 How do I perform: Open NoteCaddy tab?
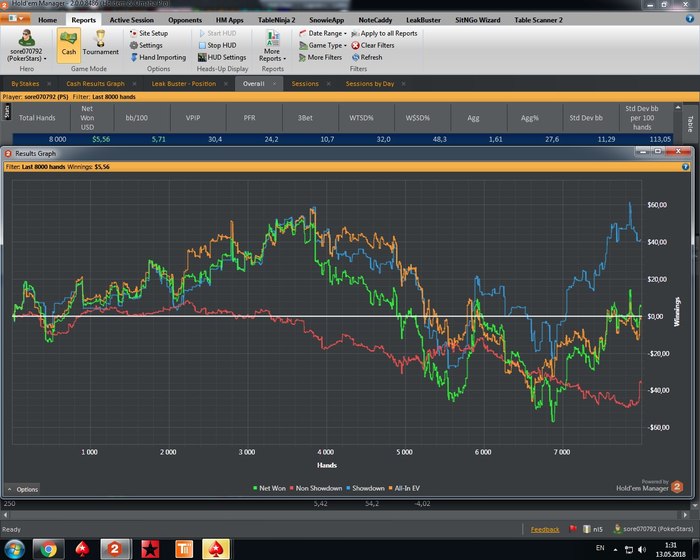(375, 20)
